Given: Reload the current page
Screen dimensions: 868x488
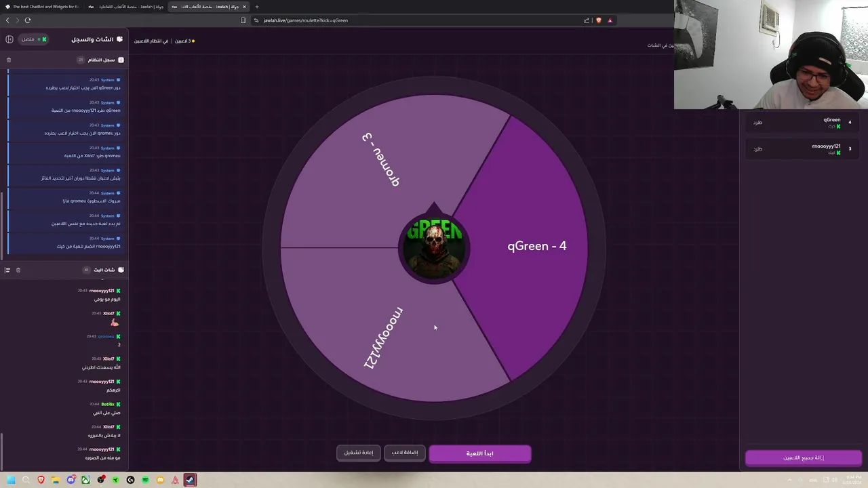Looking at the screenshot, I should point(28,20).
